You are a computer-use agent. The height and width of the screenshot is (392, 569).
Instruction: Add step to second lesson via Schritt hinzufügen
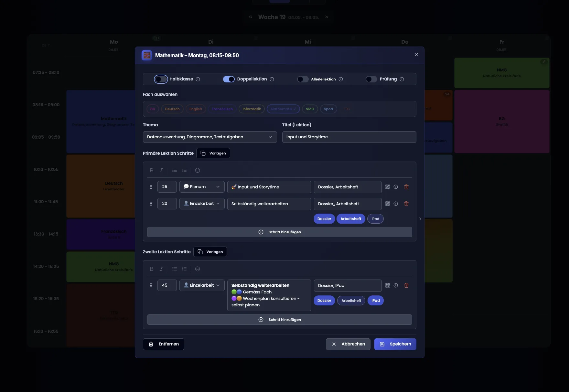(280, 320)
